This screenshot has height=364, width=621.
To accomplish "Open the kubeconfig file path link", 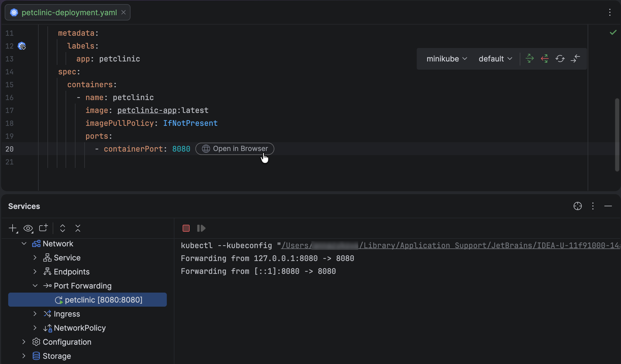I will [451, 245].
